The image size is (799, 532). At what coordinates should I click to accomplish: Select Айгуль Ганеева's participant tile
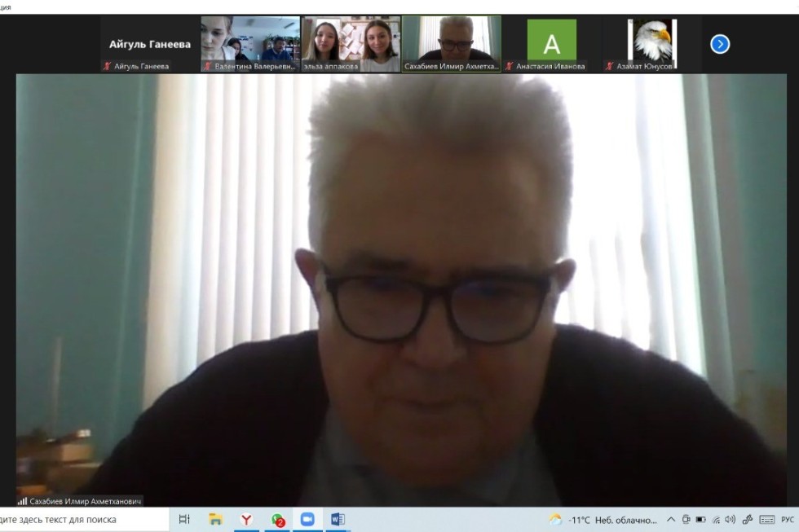150,44
